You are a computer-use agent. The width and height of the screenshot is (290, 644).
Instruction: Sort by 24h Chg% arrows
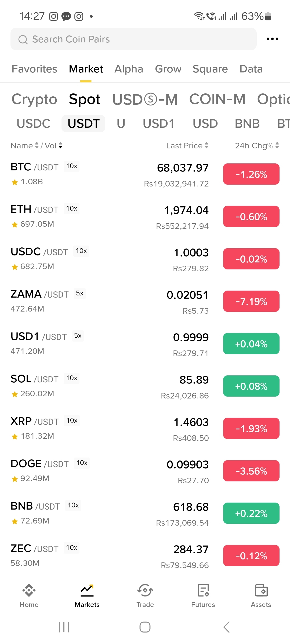277,145
